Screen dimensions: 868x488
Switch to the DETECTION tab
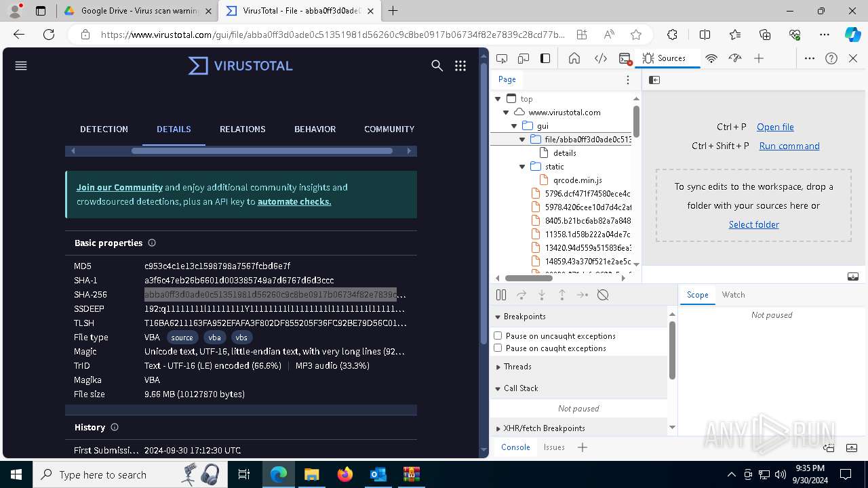[104, 129]
